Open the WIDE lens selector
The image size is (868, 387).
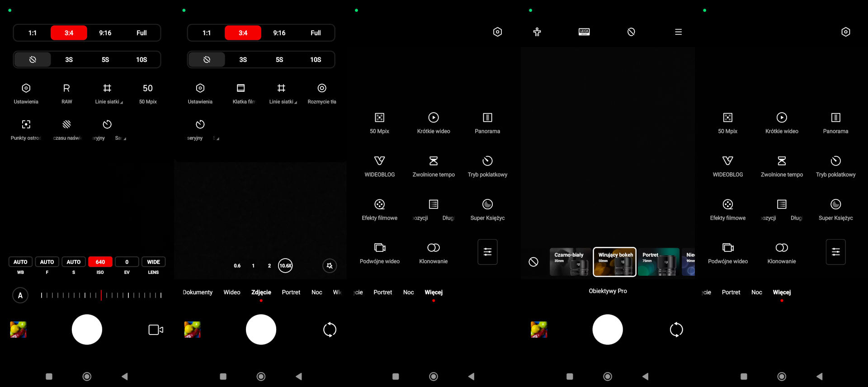point(153,262)
